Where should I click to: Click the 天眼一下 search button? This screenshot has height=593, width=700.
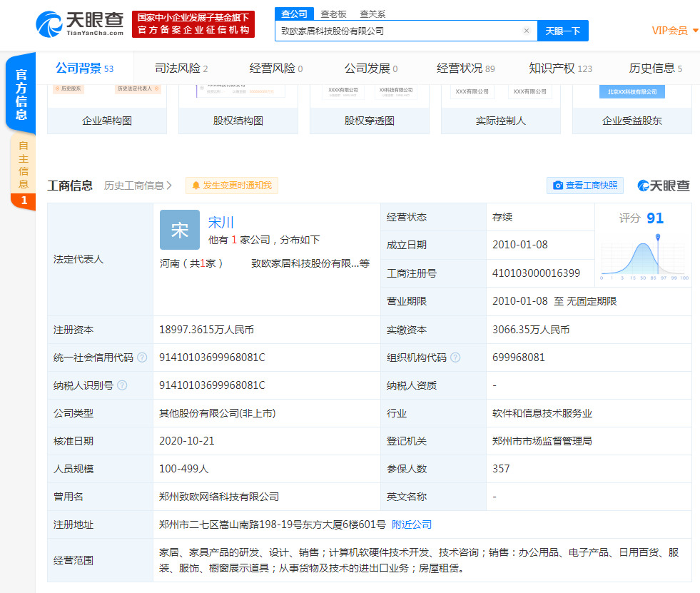coord(562,31)
